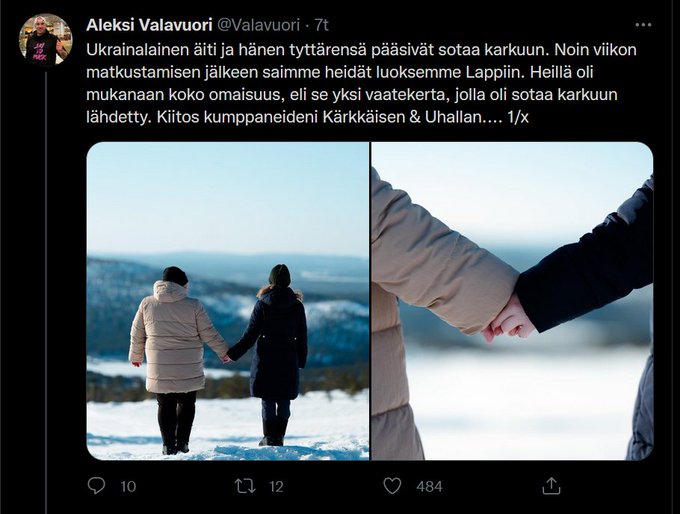The image size is (680, 514).
Task: Click the tweet text body
Action: pos(361,83)
